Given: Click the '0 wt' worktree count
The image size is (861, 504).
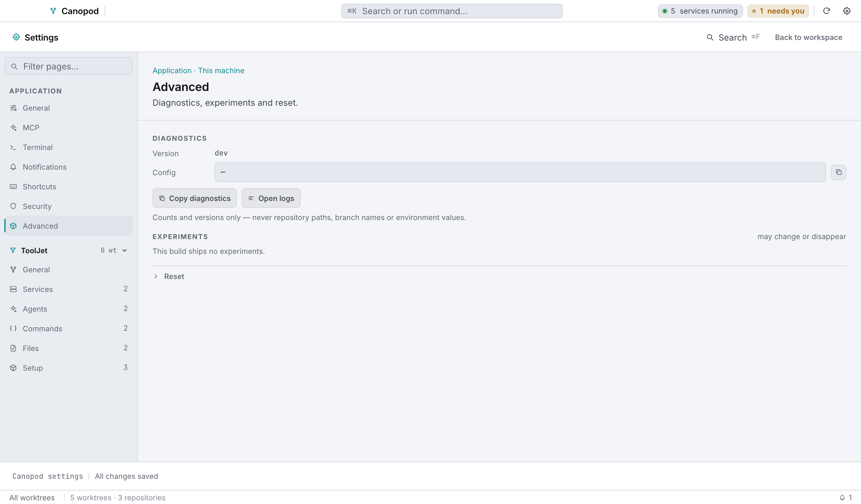Looking at the screenshot, I should pos(109,250).
